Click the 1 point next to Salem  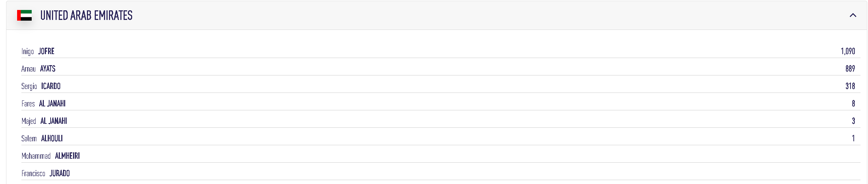[x=853, y=138]
